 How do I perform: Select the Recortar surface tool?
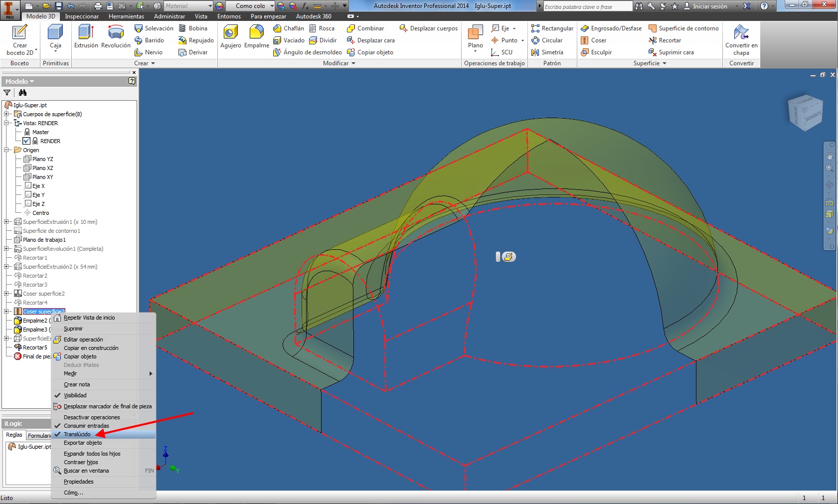[x=665, y=40]
